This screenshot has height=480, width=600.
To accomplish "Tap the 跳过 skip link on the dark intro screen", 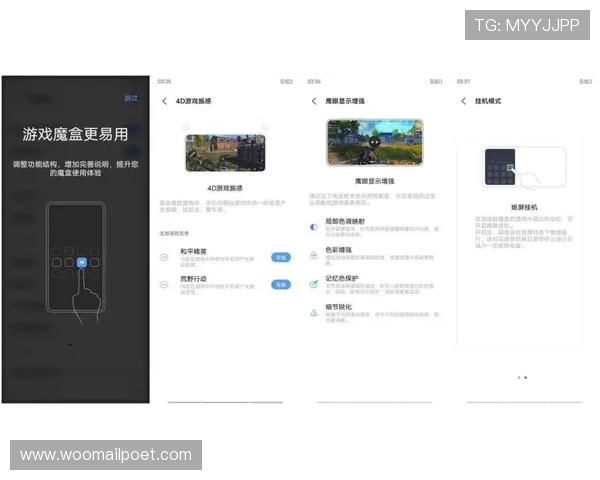I will click(131, 98).
